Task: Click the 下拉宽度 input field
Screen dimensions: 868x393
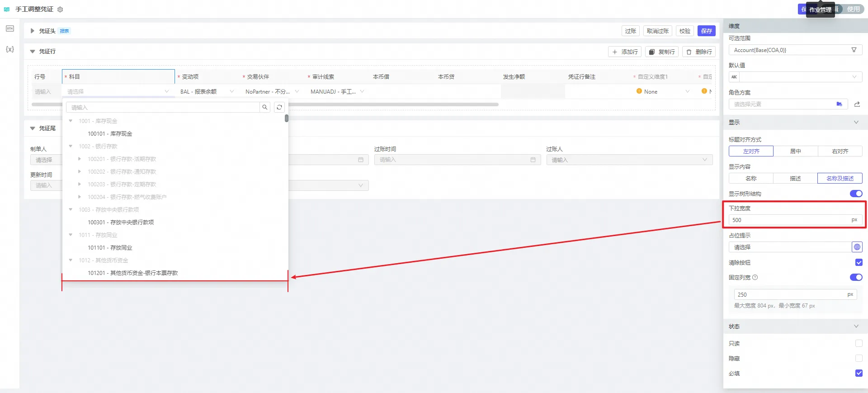Action: [x=789, y=220]
